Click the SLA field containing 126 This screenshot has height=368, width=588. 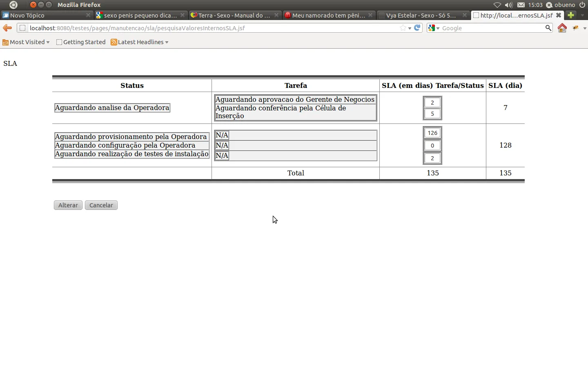(x=432, y=133)
